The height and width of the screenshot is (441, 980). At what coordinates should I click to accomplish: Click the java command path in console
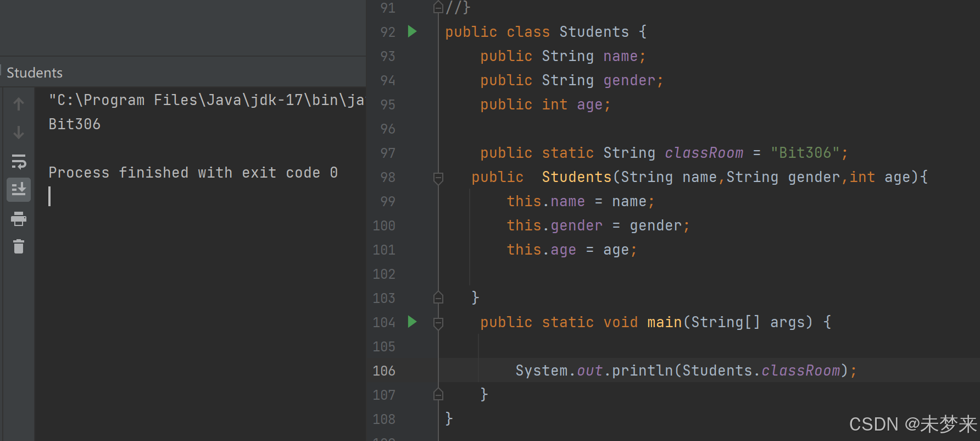point(207,100)
